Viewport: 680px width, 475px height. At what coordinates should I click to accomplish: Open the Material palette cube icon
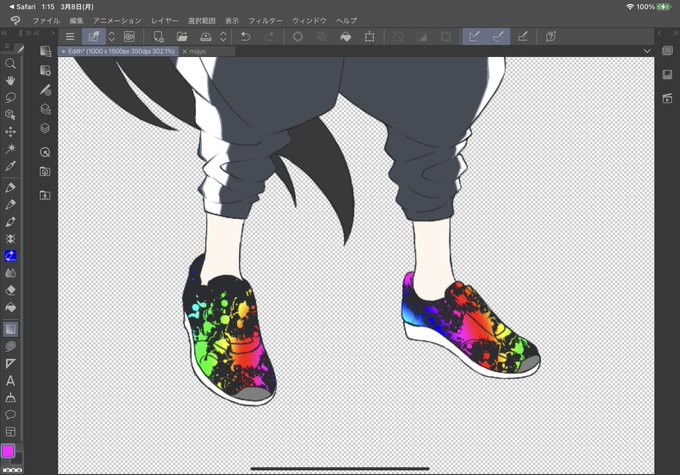click(45, 109)
